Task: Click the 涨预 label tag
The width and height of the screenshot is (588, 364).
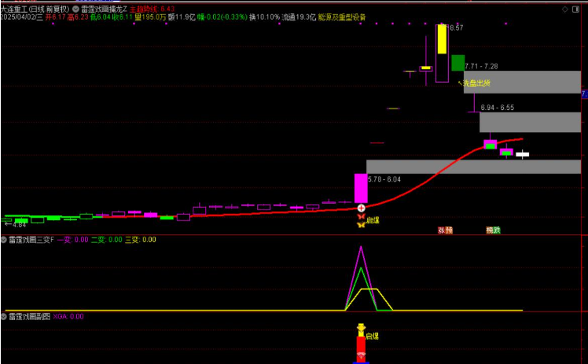Action: [x=445, y=230]
